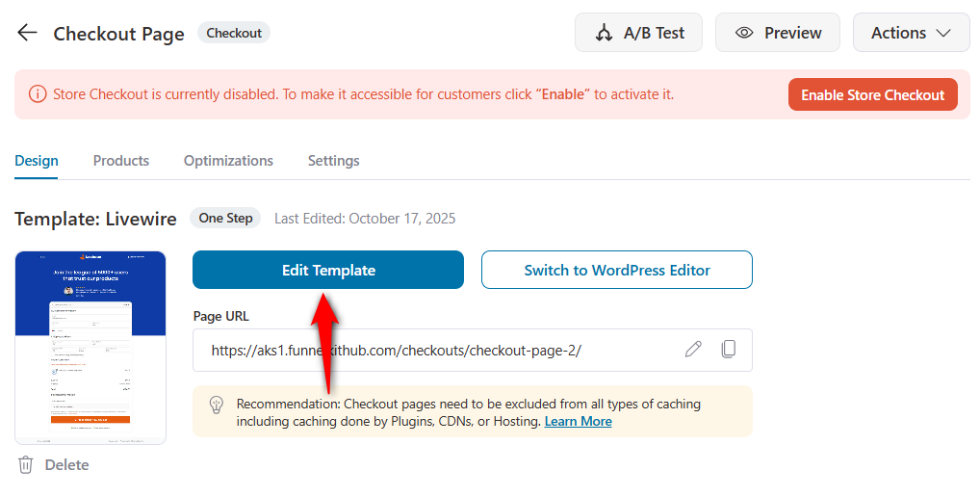Preview the checkout page
Screen dimensions: 980x497
point(777,33)
